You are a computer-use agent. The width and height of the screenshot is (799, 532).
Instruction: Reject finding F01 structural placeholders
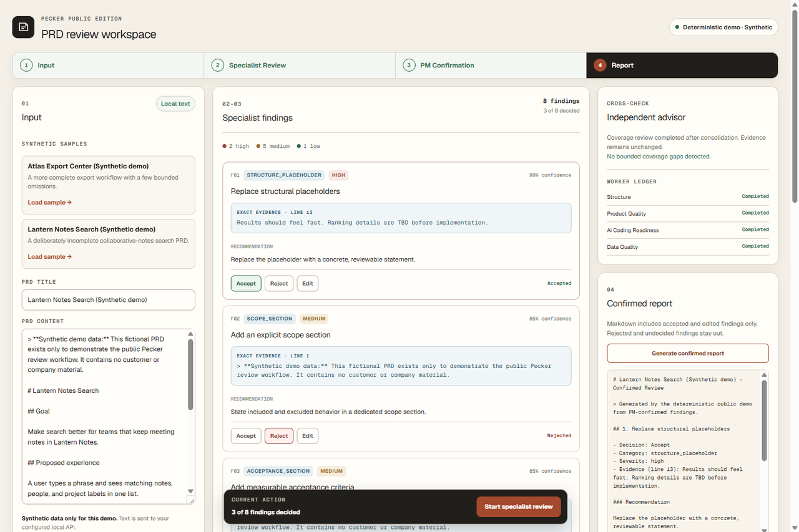pyautogui.click(x=279, y=283)
